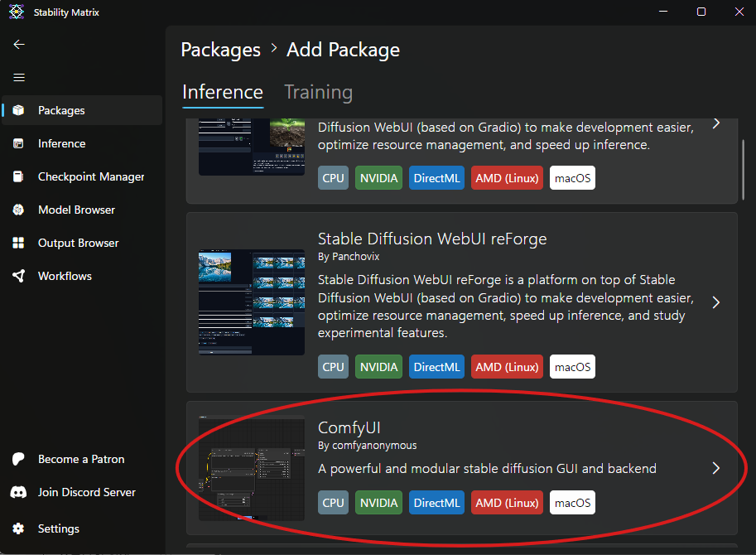The width and height of the screenshot is (756, 555).
Task: Open the Inference sidebar item
Action: 83,143
